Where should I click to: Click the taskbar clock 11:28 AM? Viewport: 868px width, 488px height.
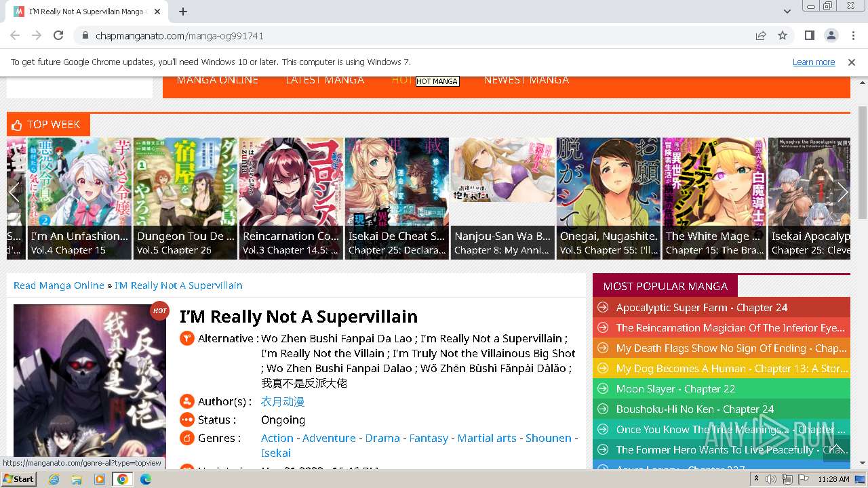point(833,479)
